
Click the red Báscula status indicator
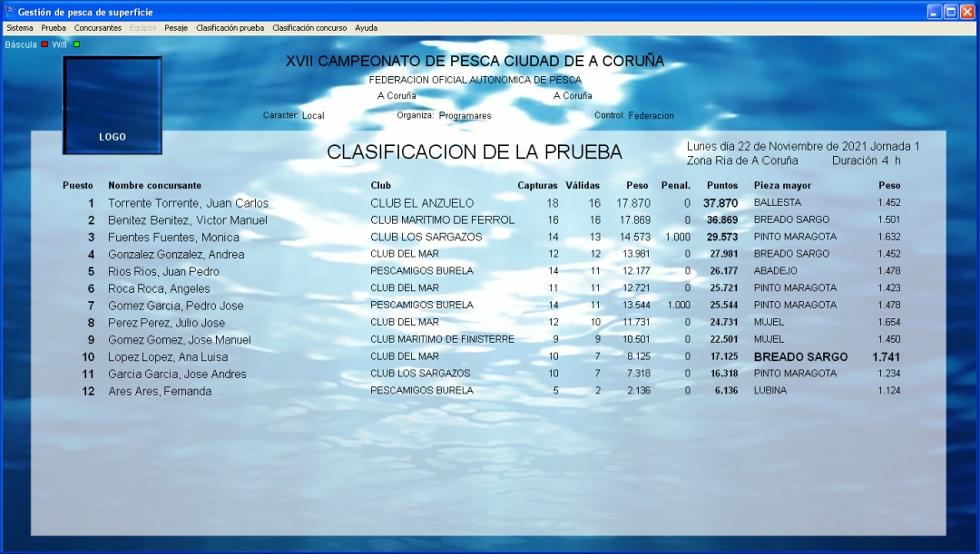[x=44, y=44]
